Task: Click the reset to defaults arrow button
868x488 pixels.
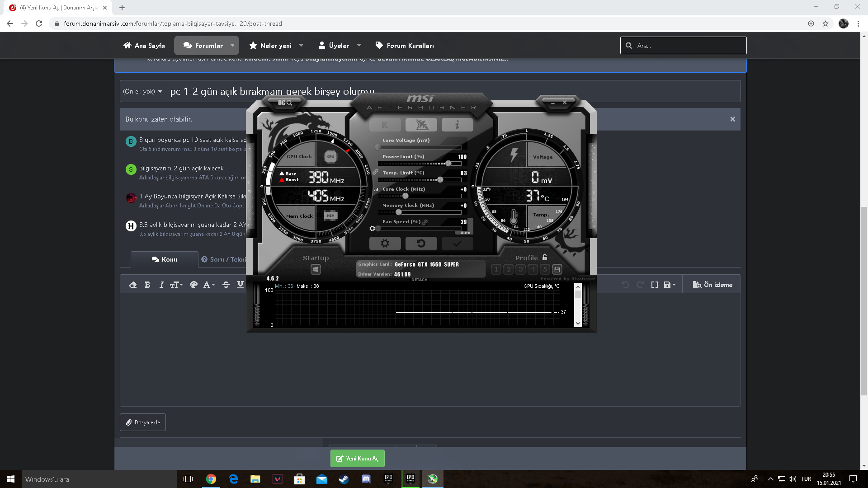Action: [421, 244]
